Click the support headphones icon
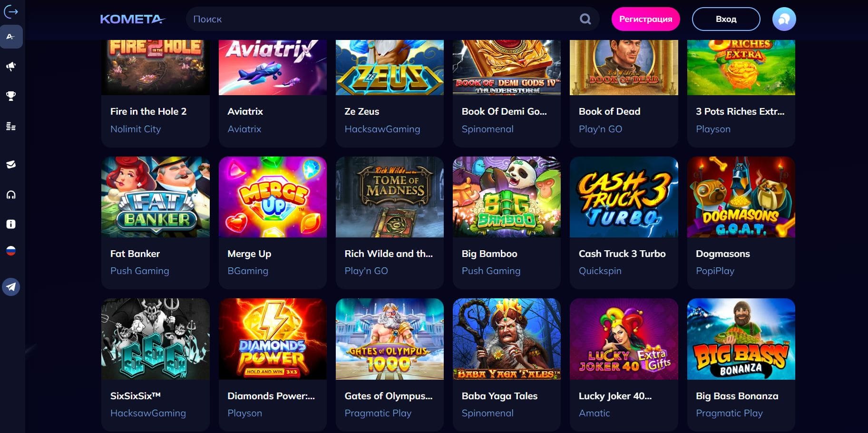 click(11, 195)
